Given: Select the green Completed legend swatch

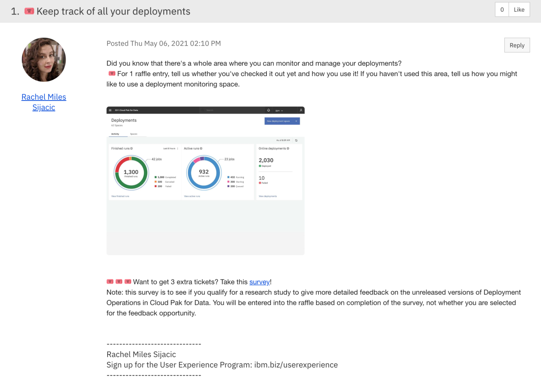Looking at the screenshot, I should (155, 177).
